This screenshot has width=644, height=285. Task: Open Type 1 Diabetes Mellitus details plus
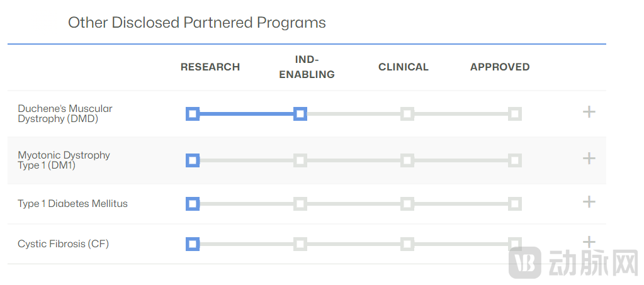point(589,201)
